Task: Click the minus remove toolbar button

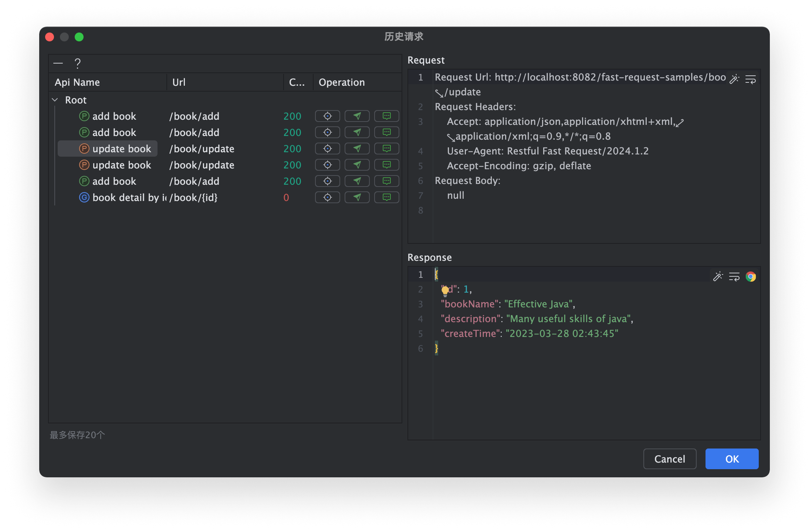Action: (x=58, y=64)
